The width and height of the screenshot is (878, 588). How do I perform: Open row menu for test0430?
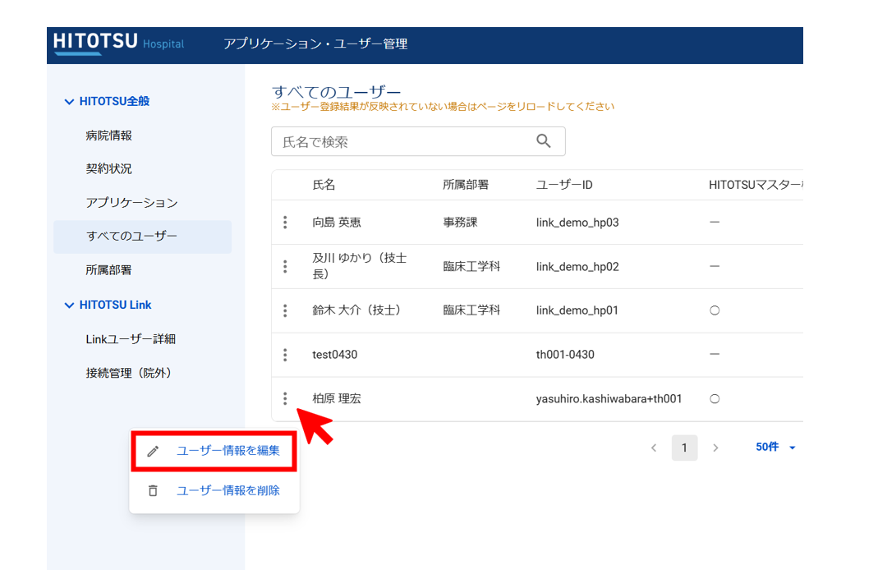[285, 355]
